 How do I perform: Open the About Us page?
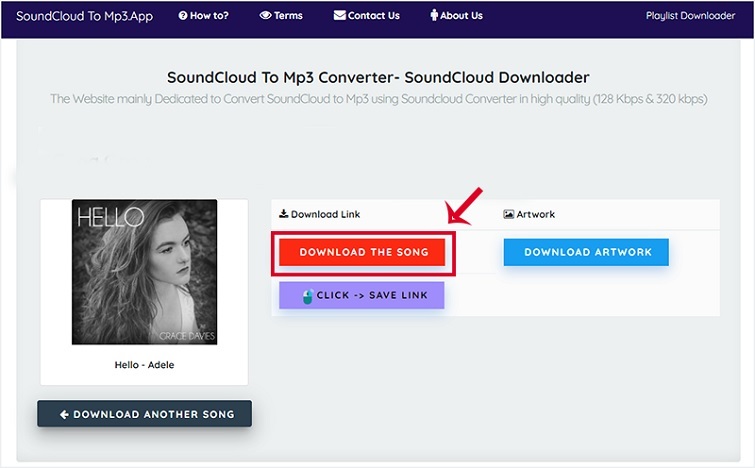[x=461, y=16]
